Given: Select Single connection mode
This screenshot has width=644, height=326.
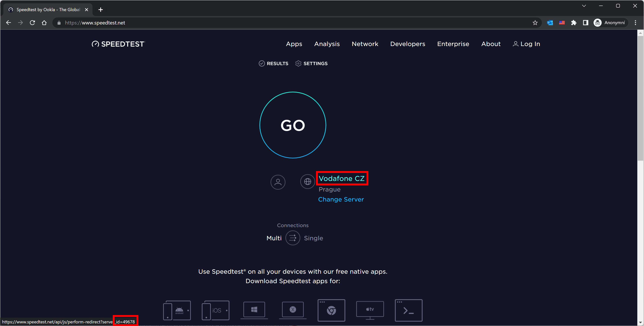Looking at the screenshot, I should click(313, 238).
